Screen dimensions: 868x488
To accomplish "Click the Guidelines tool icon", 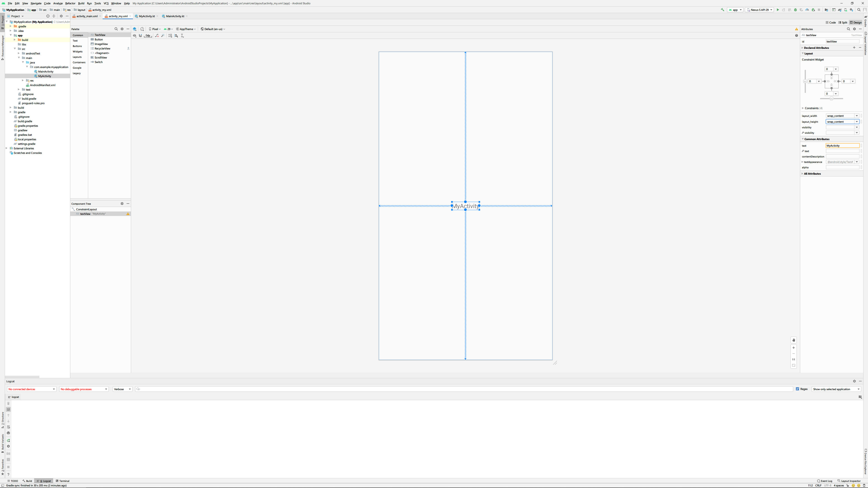I will coord(182,36).
